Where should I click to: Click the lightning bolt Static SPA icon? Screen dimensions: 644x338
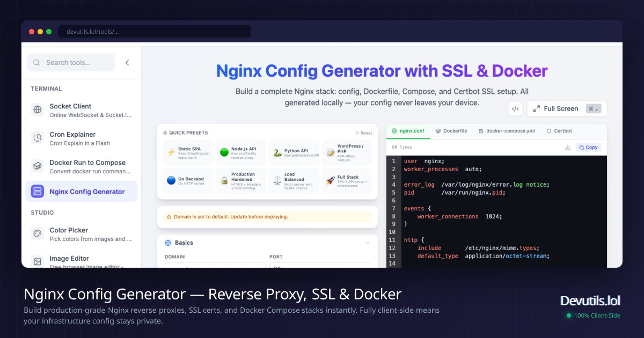pyautogui.click(x=171, y=152)
